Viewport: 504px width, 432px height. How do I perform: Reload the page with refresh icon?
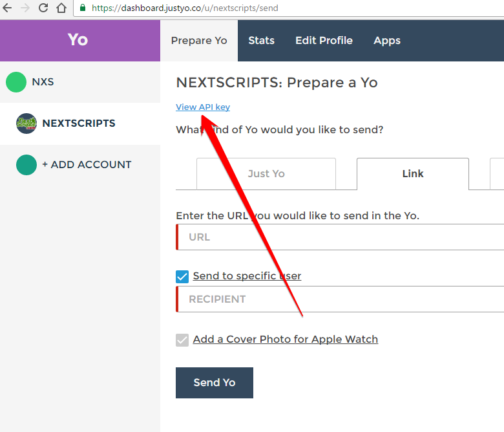[x=43, y=8]
